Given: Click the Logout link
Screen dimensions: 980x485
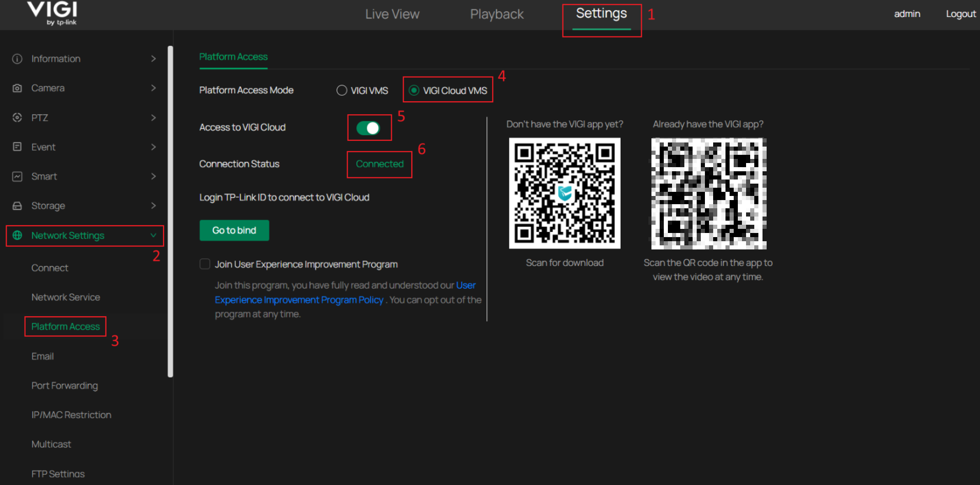Looking at the screenshot, I should coord(961,14).
